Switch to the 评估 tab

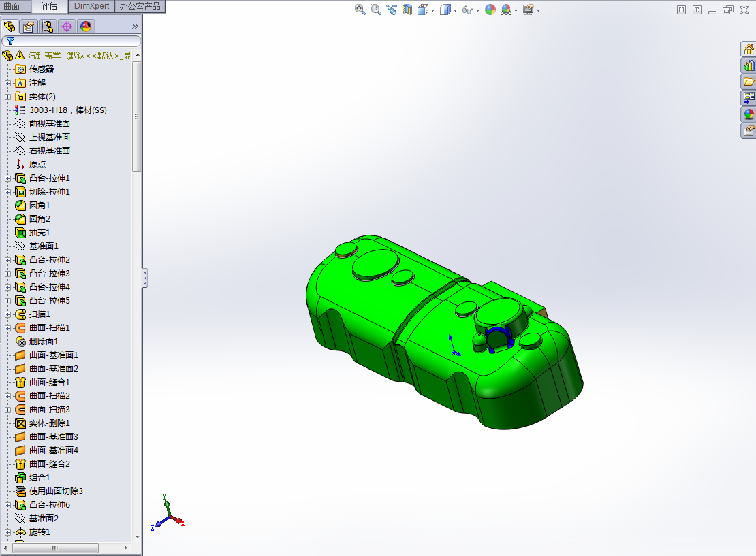49,6
